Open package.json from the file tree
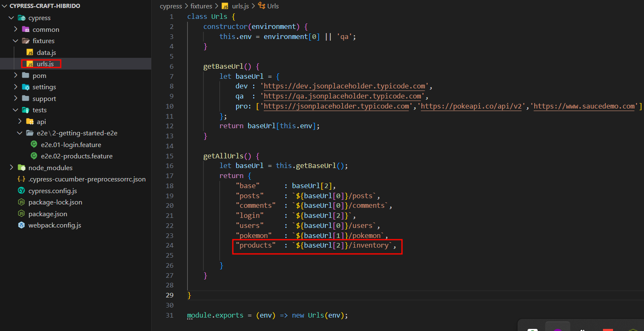644x331 pixels. coord(48,214)
